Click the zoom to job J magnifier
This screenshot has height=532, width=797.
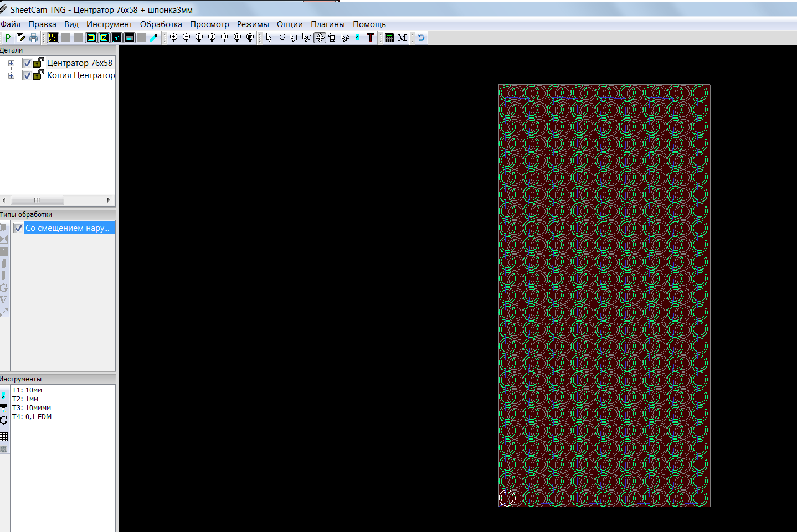coord(212,38)
